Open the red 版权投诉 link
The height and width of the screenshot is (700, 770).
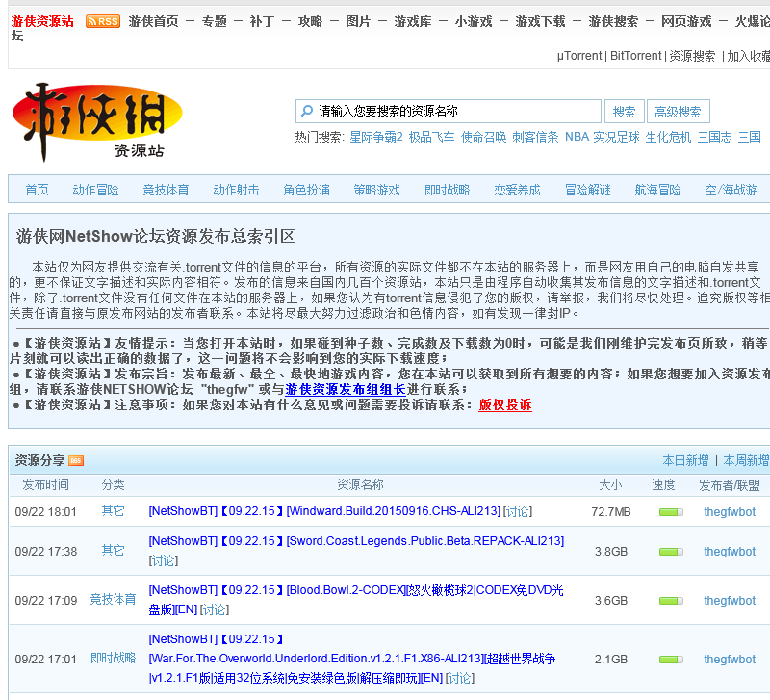505,404
